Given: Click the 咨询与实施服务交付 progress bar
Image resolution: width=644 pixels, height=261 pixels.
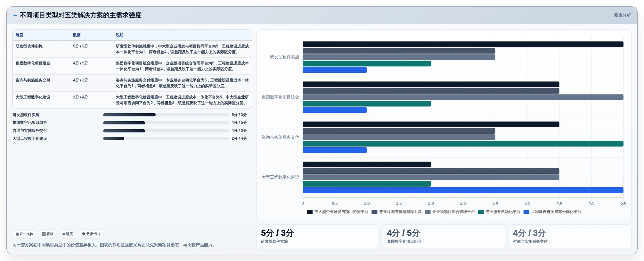Looking at the screenshot, I should [x=166, y=131].
